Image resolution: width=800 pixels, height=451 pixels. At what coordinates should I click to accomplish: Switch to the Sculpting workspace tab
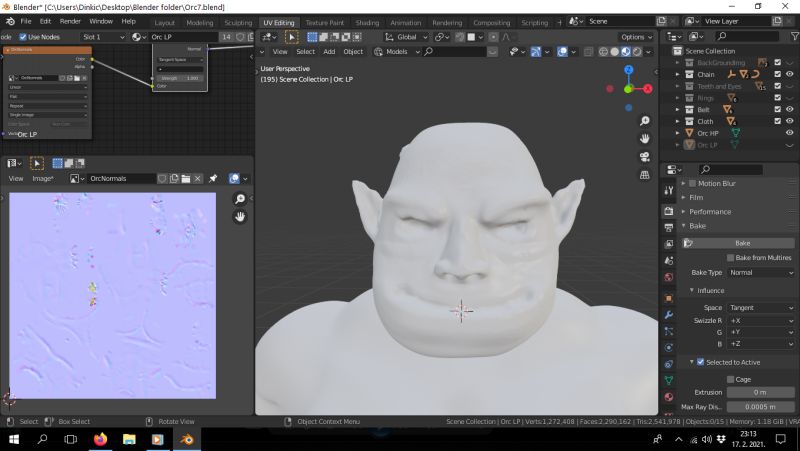tap(238, 22)
